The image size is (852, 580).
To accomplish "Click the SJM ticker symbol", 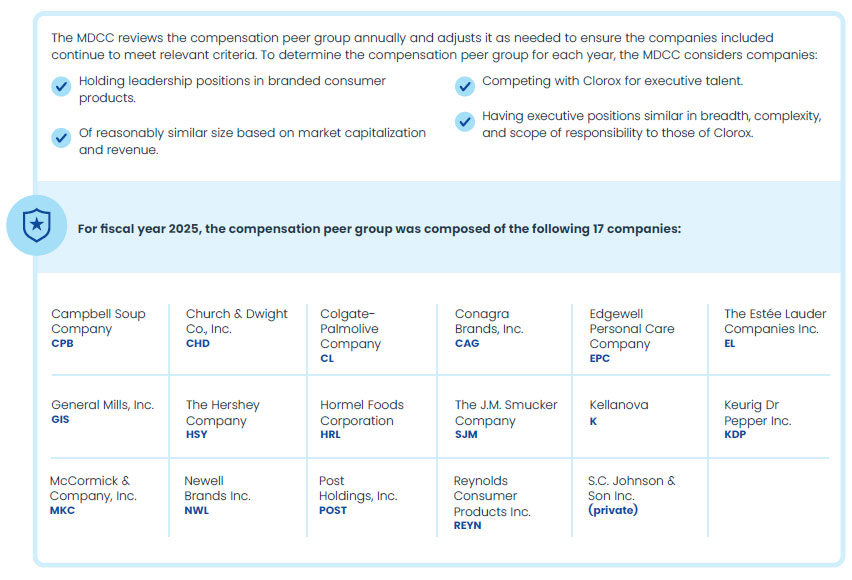I will (466, 436).
